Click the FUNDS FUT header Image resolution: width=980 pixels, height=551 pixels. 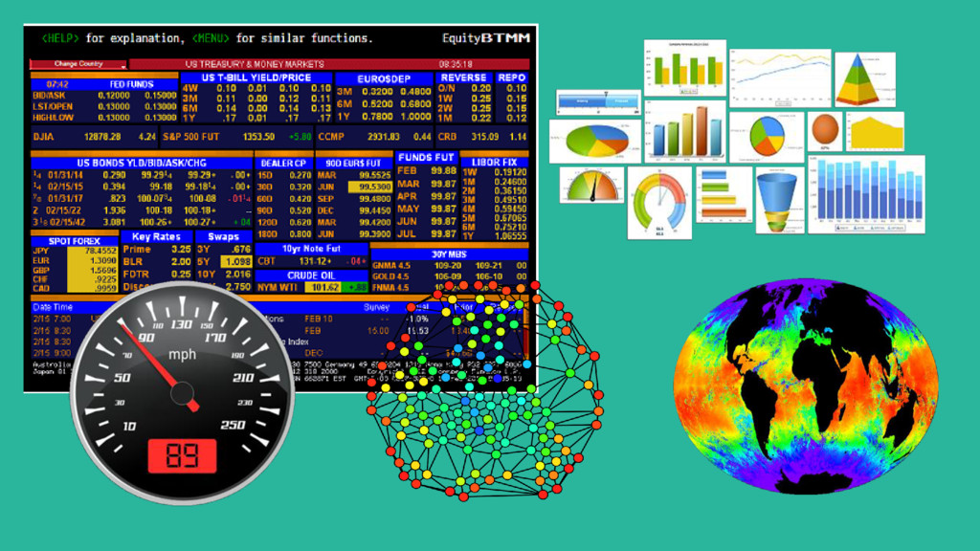(x=426, y=158)
